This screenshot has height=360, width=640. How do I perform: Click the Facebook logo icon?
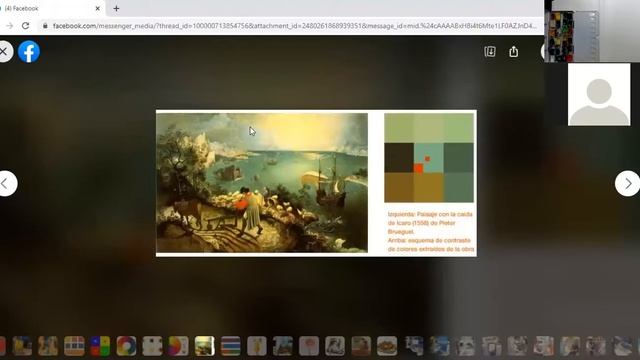coord(29,51)
